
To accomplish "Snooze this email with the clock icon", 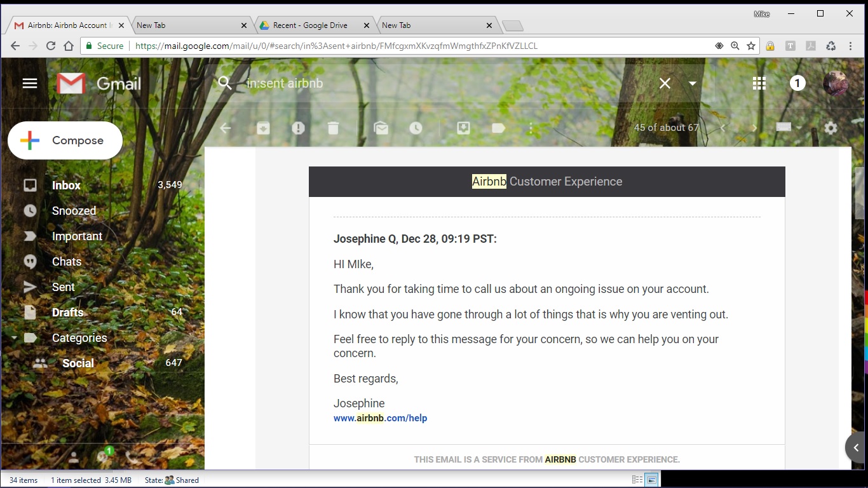I will [416, 128].
